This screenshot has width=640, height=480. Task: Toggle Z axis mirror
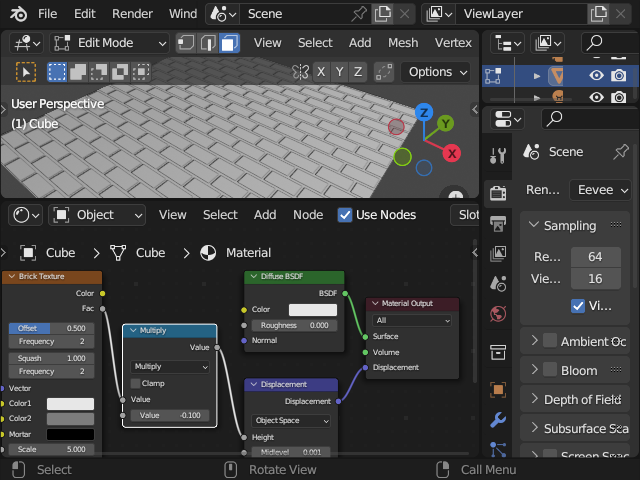pos(358,72)
